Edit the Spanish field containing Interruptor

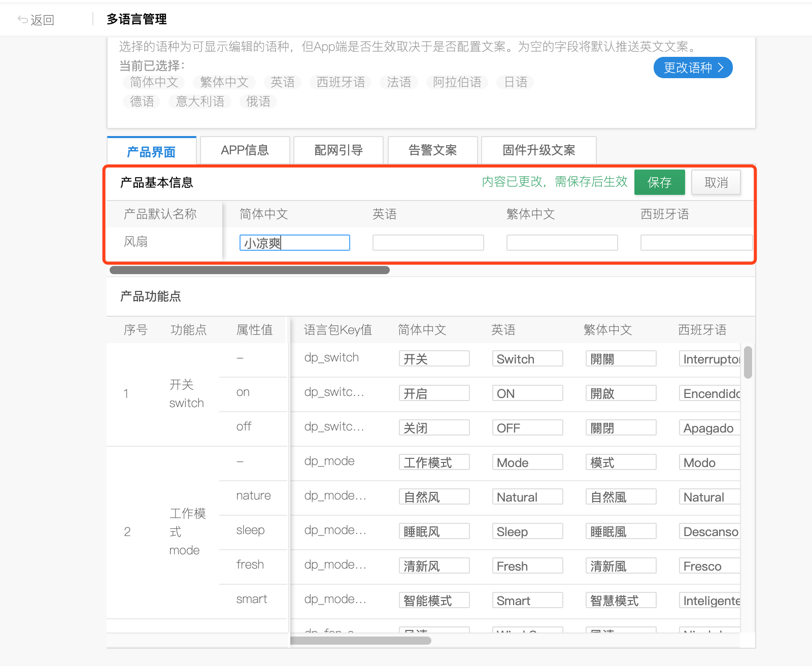(709, 358)
